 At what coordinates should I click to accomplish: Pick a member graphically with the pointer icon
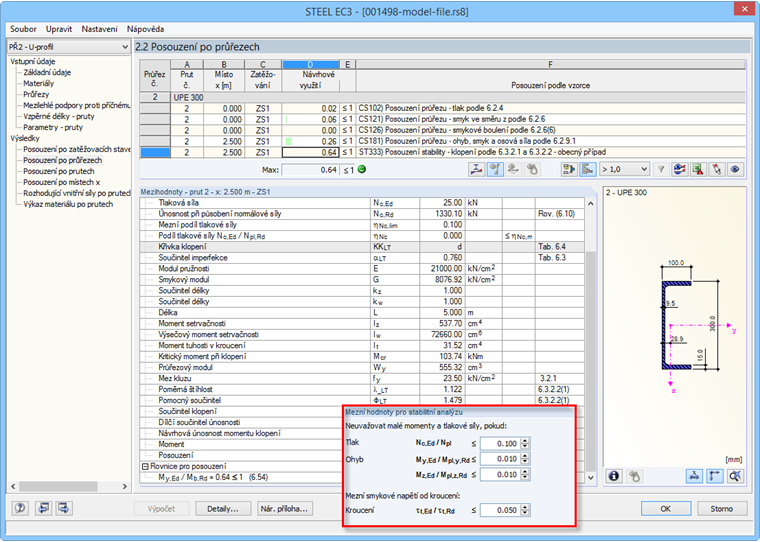click(x=716, y=169)
